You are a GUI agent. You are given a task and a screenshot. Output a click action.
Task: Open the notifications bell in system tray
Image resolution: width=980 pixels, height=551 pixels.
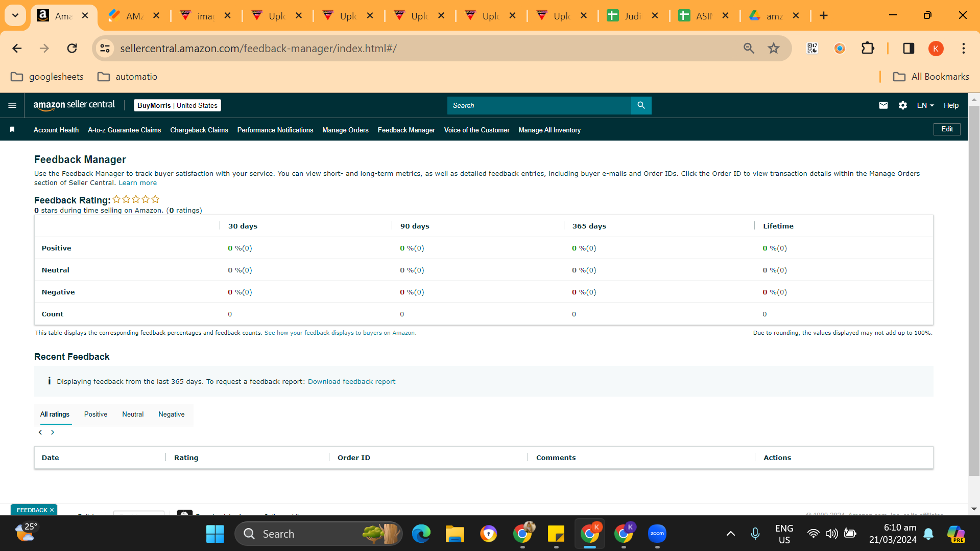[x=928, y=534]
